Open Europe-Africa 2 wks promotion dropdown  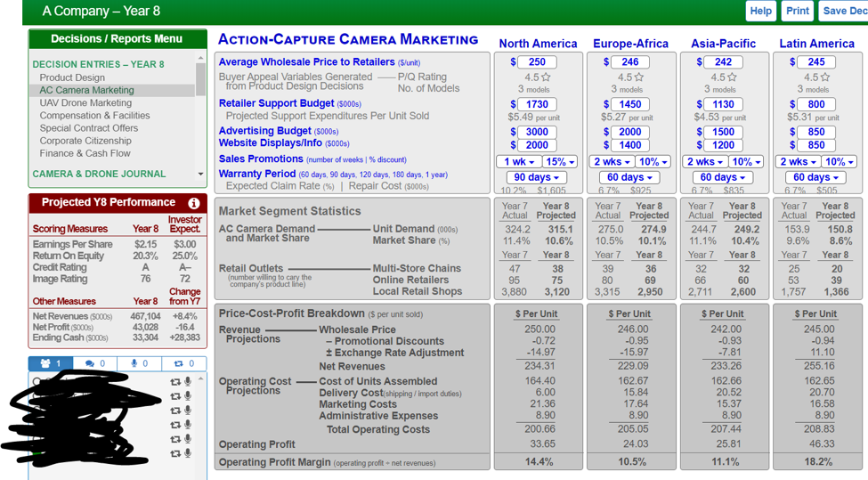pyautogui.click(x=612, y=162)
